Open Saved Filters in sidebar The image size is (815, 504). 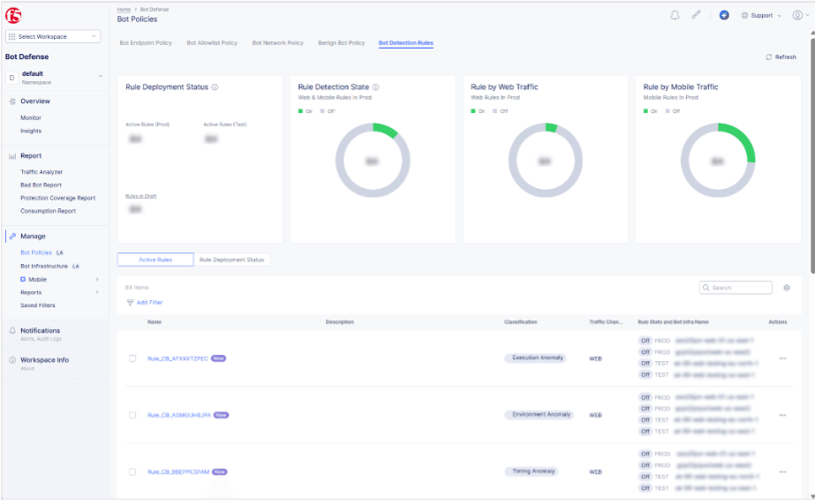37,305
